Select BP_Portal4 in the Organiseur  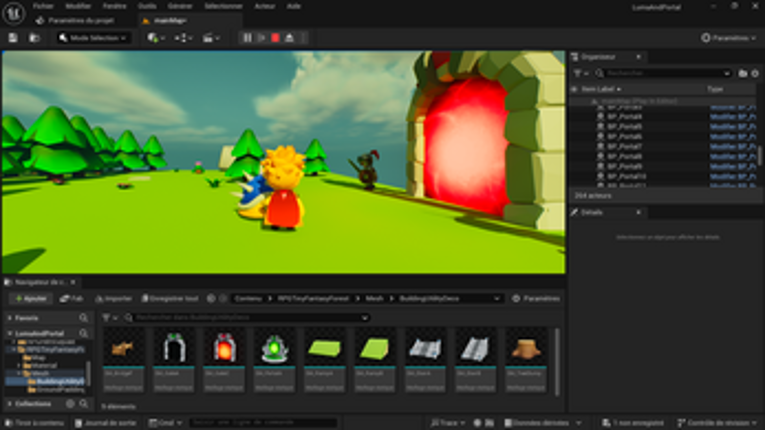coord(624,117)
